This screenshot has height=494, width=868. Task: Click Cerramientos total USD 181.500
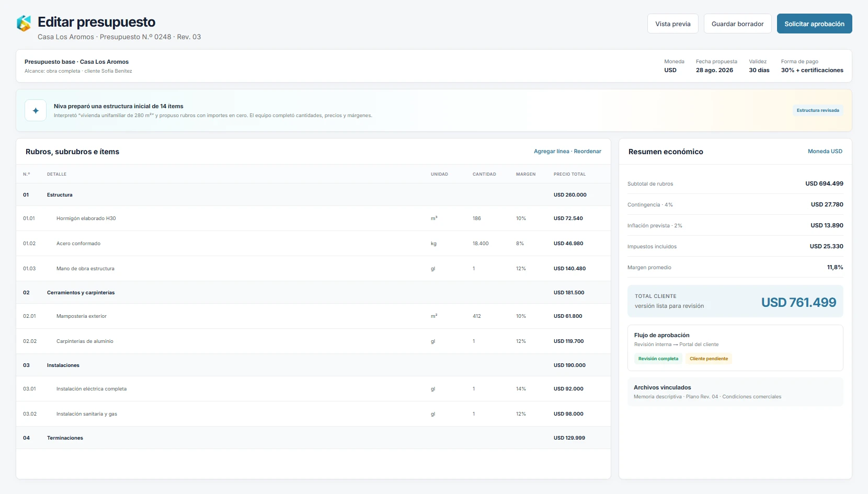click(569, 293)
